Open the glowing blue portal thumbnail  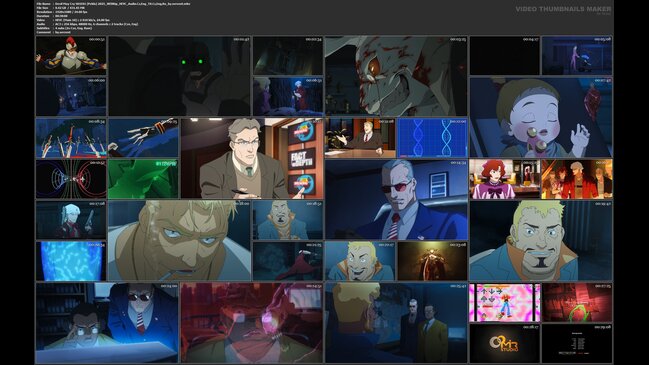point(71,261)
